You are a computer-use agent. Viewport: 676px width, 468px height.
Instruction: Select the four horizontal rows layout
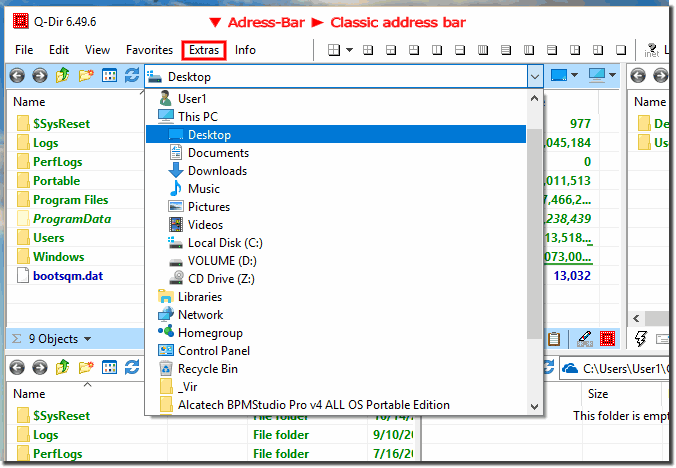pyautogui.click(x=506, y=50)
